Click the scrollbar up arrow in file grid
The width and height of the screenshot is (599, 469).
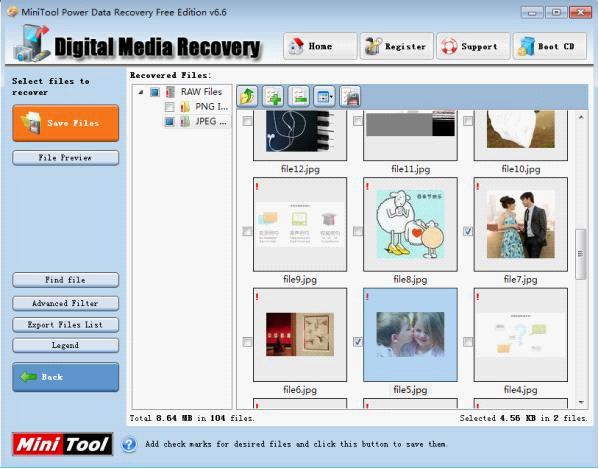click(581, 117)
